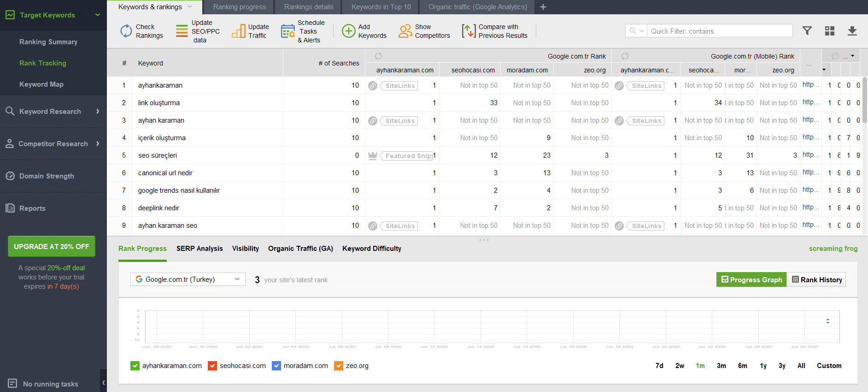Open the Ranking Summary section
Image resolution: width=868 pixels, height=392 pixels.
[48, 42]
